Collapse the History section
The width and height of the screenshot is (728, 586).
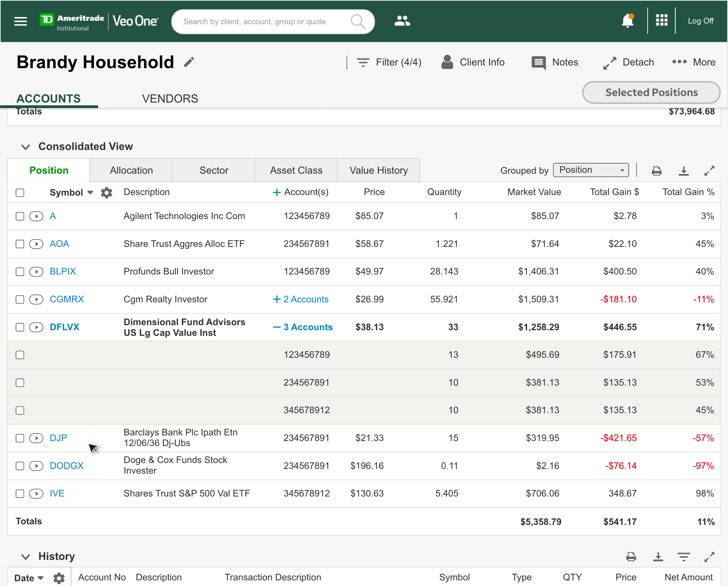(x=26, y=557)
